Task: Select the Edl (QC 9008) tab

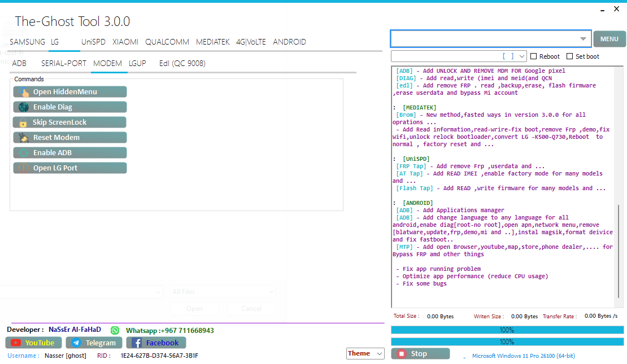Action: point(182,63)
